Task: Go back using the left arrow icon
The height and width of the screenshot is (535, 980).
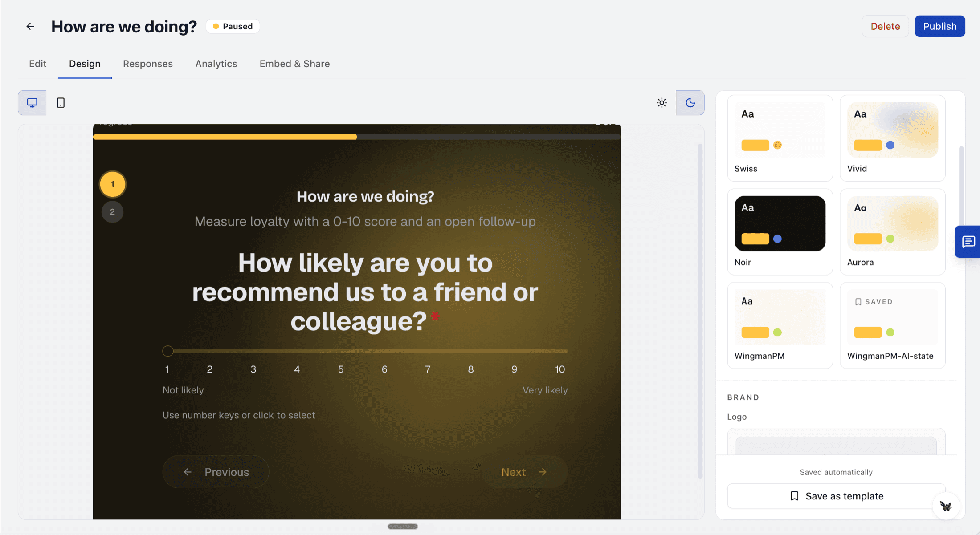Action: [30, 27]
